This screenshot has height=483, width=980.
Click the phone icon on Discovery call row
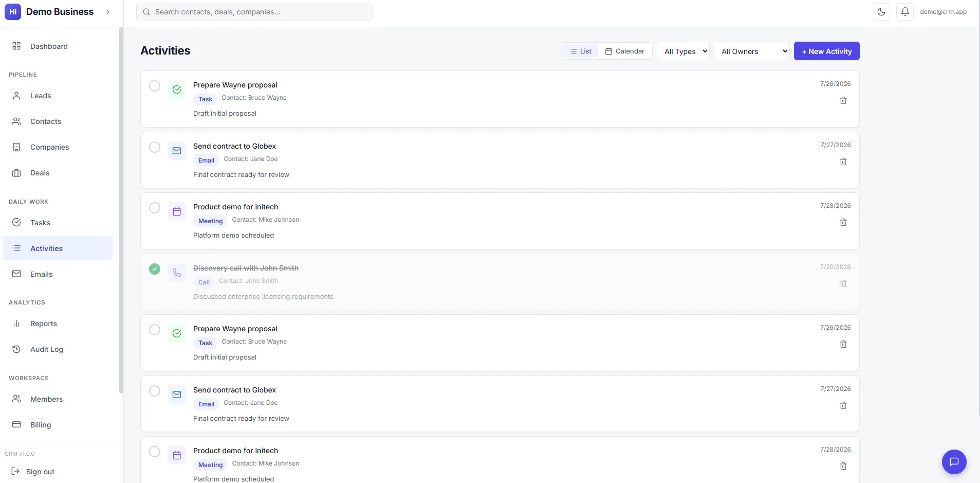(x=177, y=273)
